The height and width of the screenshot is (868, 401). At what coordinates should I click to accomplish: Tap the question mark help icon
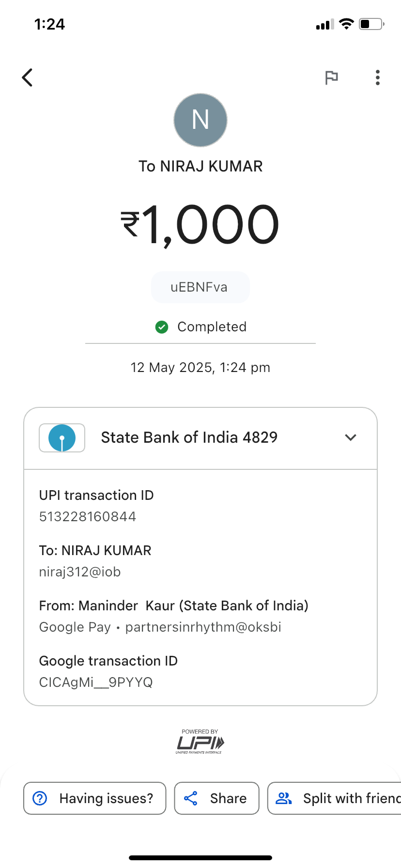click(40, 798)
